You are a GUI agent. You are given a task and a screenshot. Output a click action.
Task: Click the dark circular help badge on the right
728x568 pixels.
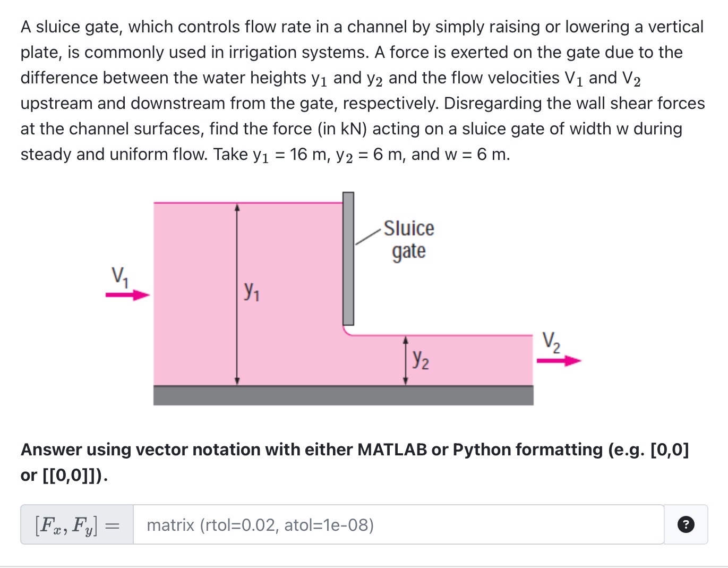(x=686, y=524)
